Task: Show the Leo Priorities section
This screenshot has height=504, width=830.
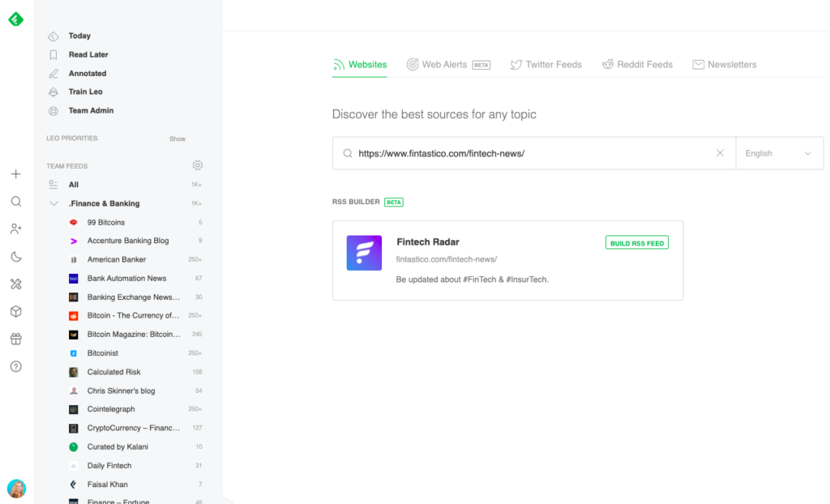Action: (177, 138)
